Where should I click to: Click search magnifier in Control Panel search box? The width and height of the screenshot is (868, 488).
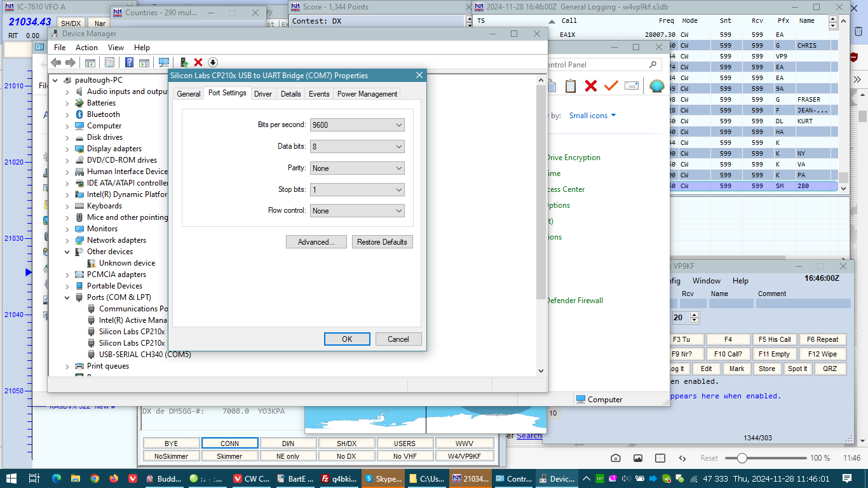tap(653, 65)
